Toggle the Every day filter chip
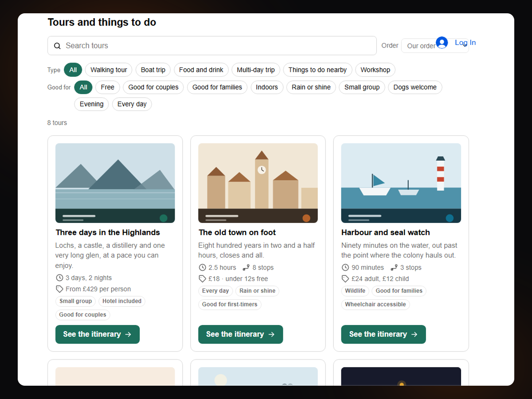Image resolution: width=532 pixels, height=399 pixels. click(132, 104)
